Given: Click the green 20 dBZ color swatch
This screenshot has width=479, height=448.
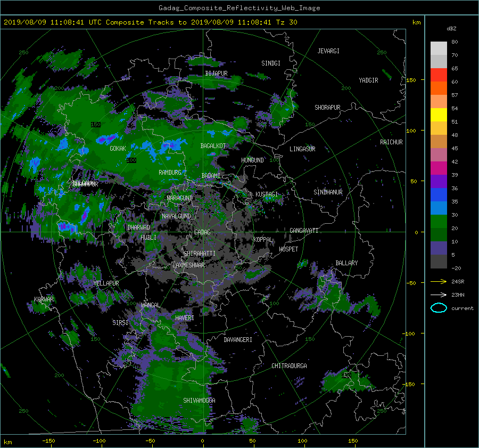Looking at the screenshot, I should [439, 221].
